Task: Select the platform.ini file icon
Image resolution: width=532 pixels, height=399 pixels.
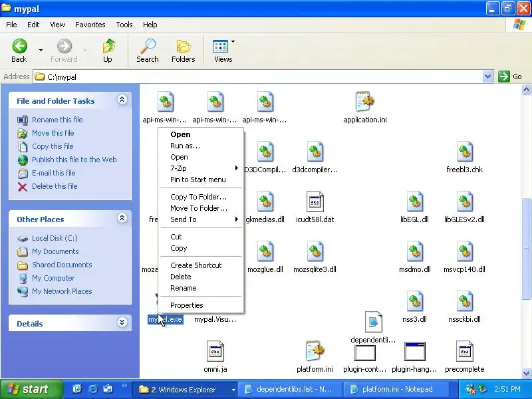Action: tap(315, 351)
